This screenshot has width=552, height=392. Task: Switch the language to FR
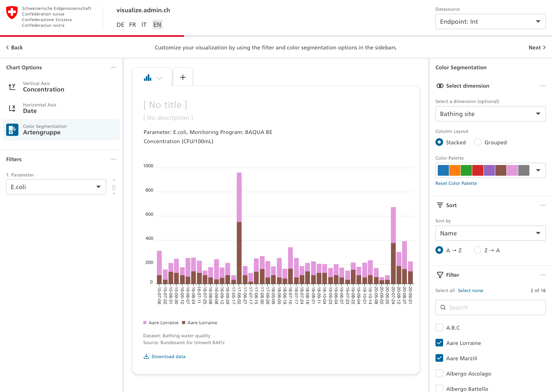coord(132,24)
